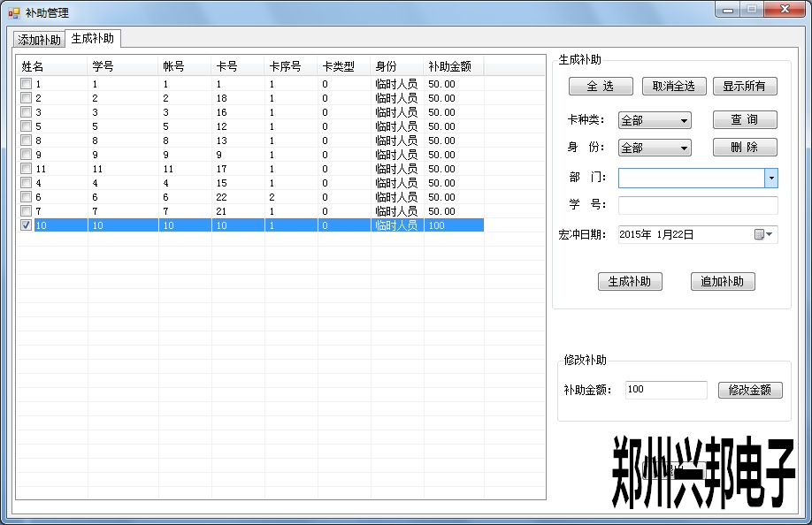This screenshot has height=525, width=812.
Task: Click the app icon in title bar
Action: pyautogui.click(x=13, y=12)
